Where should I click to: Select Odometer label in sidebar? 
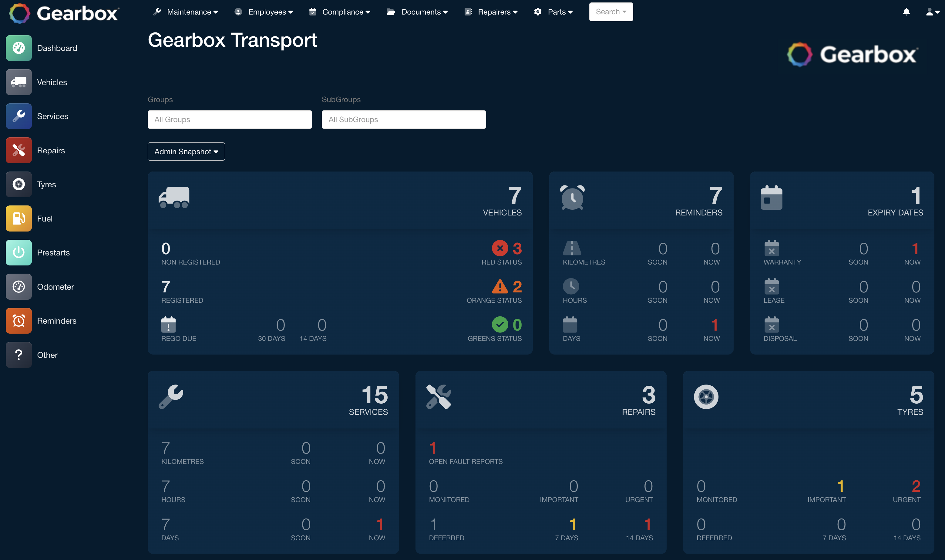point(55,287)
